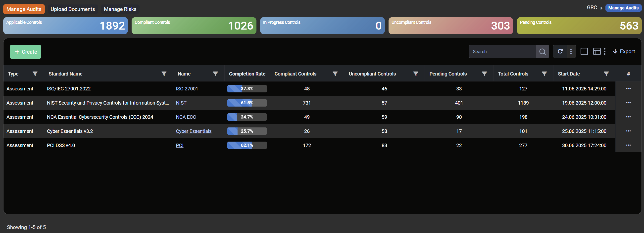Click the Create button
Screen dimensions: 644x233
tap(26, 52)
